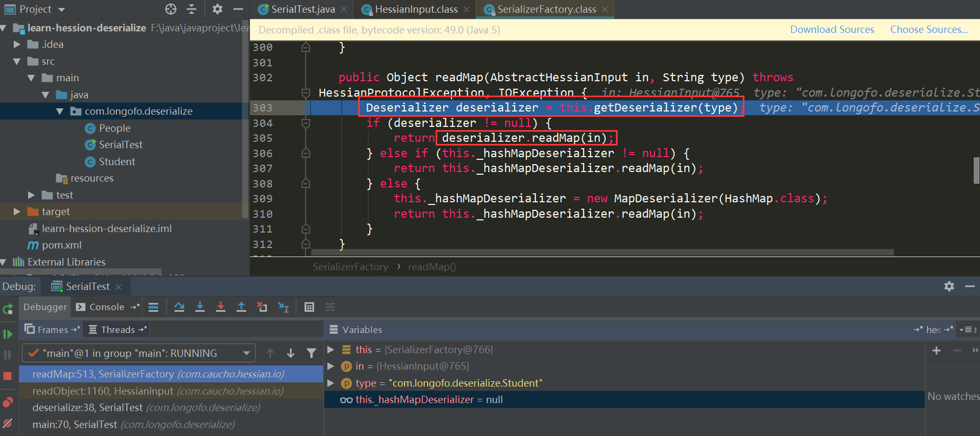980x436 pixels.
Task: Click the Step Over debugger icon
Action: (x=179, y=307)
